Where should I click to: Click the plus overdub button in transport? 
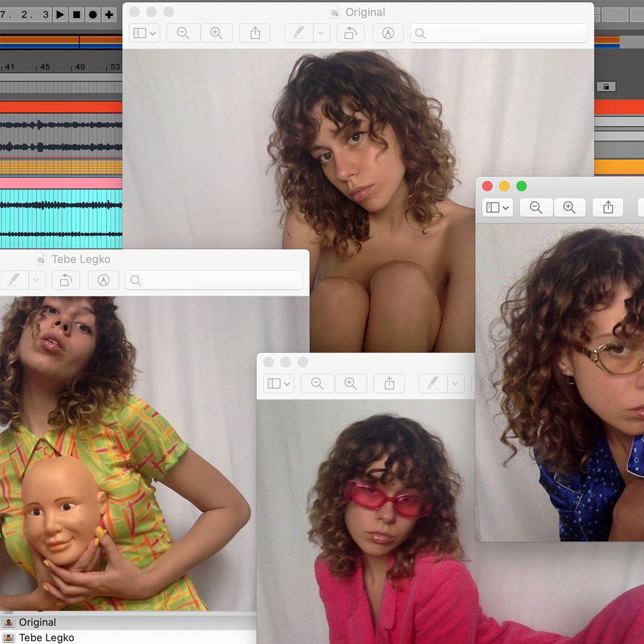[x=109, y=15]
